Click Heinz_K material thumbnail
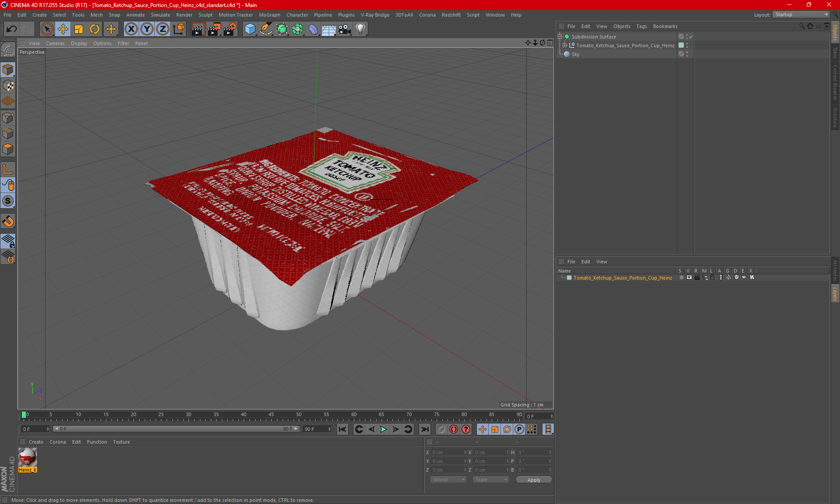840x504 pixels. point(28,458)
